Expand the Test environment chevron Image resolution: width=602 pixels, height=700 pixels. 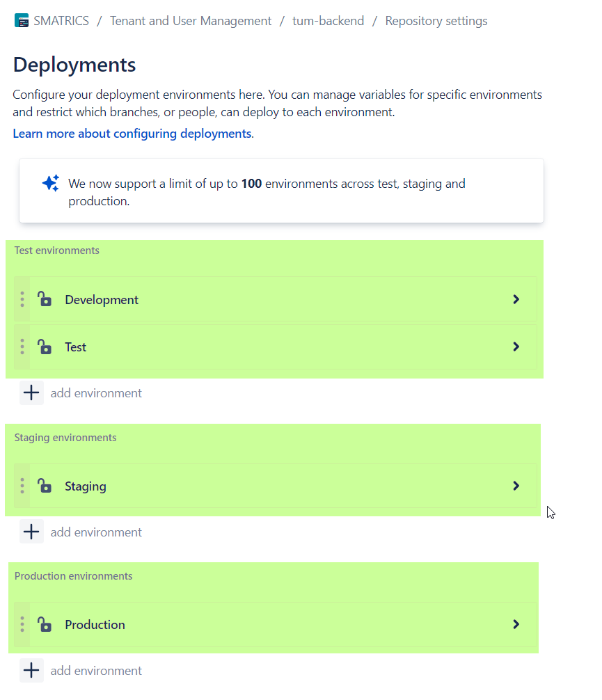pos(516,347)
